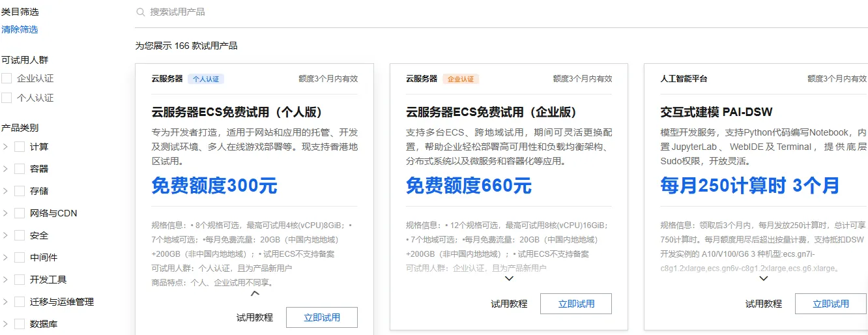Expand the 安全 category chevron

[x=5, y=235]
